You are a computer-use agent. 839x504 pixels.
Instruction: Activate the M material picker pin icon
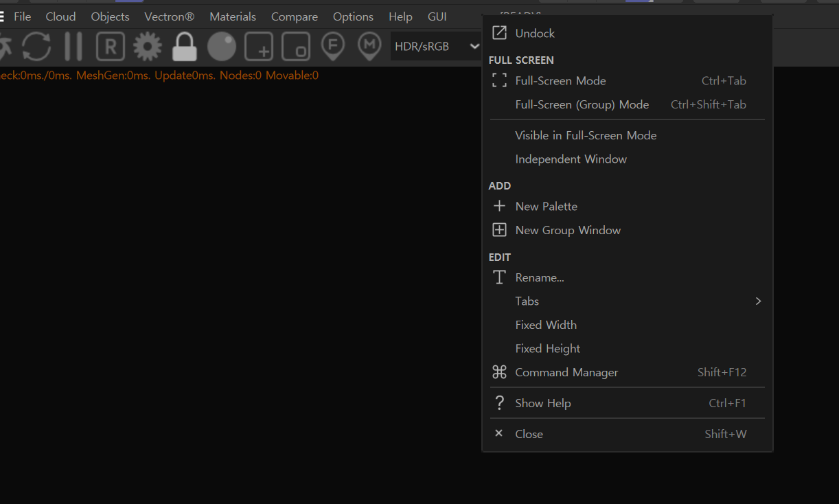[x=370, y=47]
